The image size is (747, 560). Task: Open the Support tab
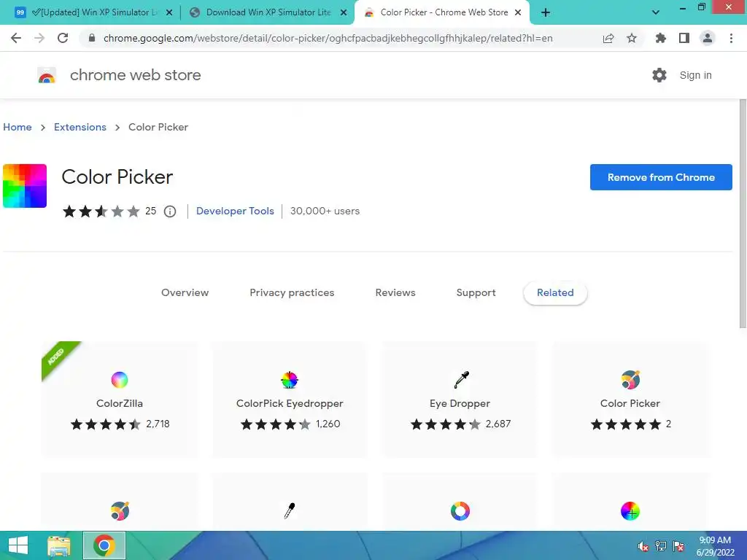(476, 292)
